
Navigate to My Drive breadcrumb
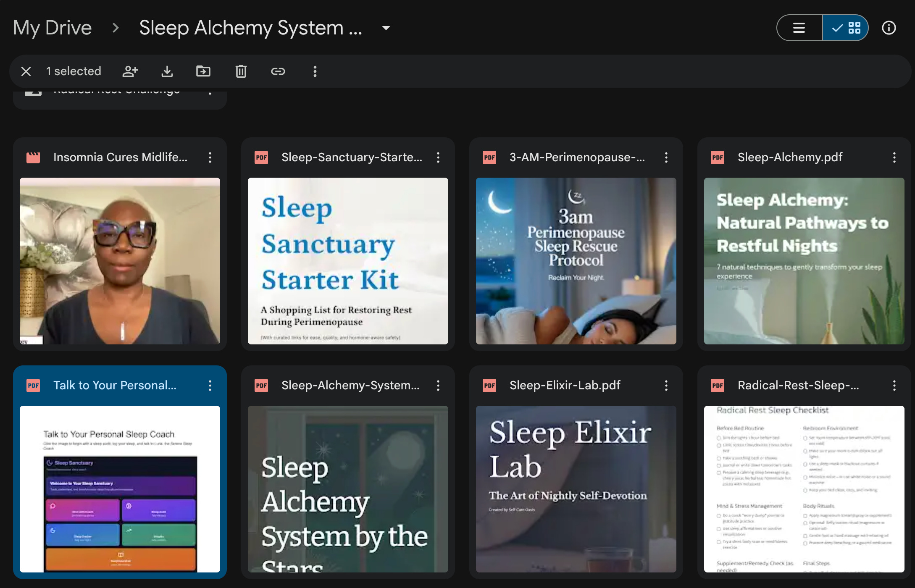click(52, 28)
